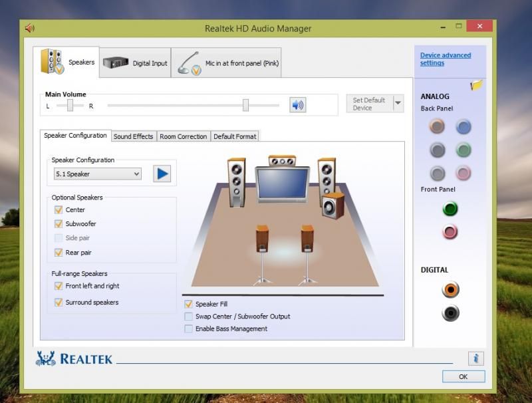Enable Bass Management checkbox

tap(188, 329)
